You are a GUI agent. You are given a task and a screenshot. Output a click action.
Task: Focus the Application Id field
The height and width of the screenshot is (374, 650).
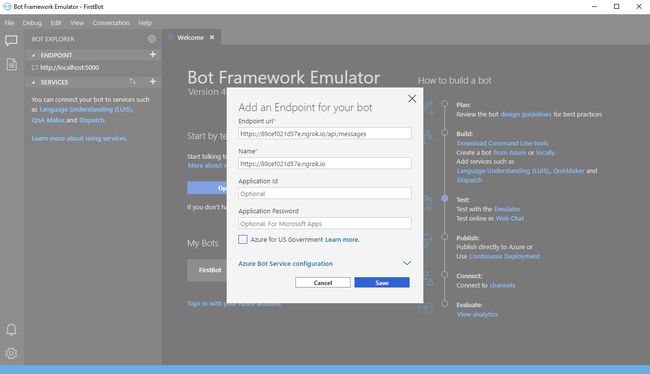click(325, 193)
